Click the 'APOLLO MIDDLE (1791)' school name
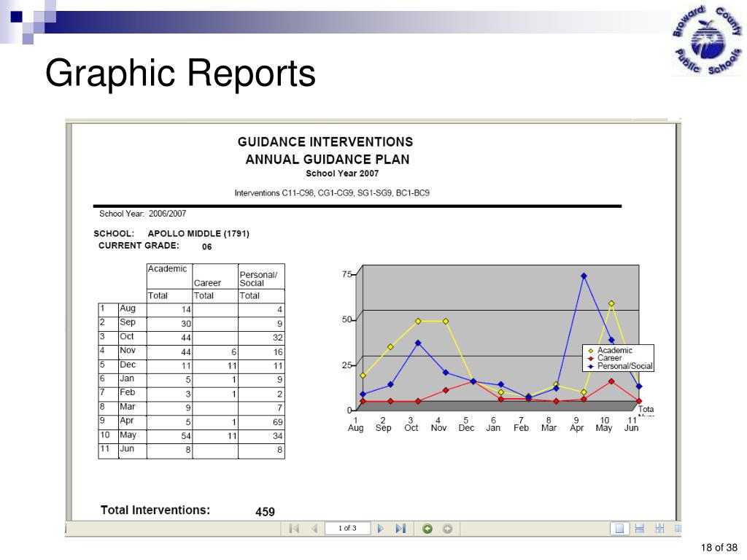The height and width of the screenshot is (560, 747). [198, 234]
